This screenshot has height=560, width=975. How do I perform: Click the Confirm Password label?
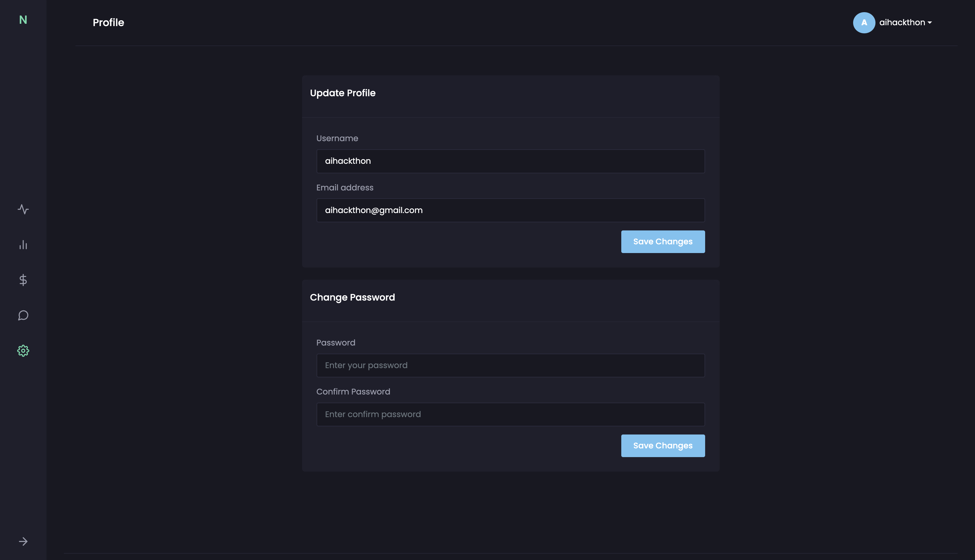pos(353,392)
